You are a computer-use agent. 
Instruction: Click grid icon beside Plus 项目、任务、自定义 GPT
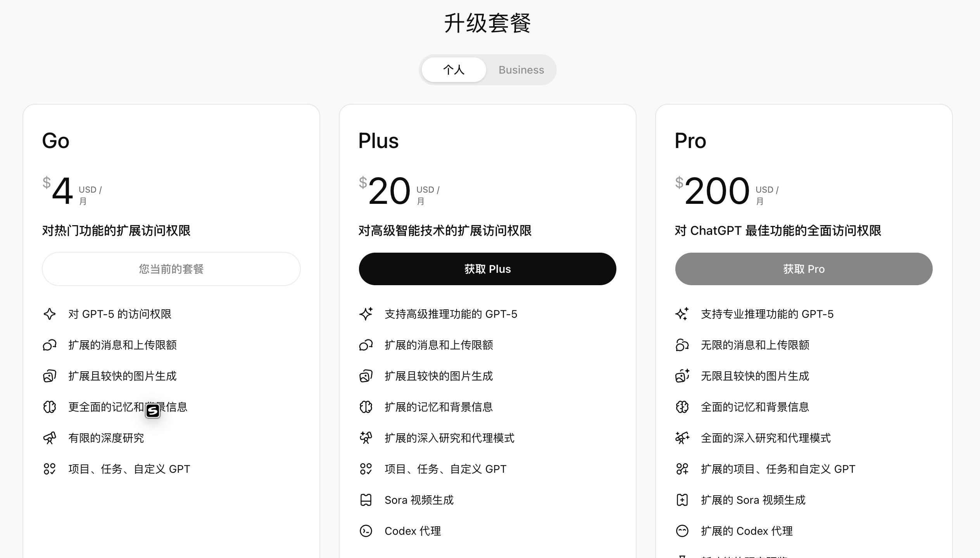coord(366,469)
